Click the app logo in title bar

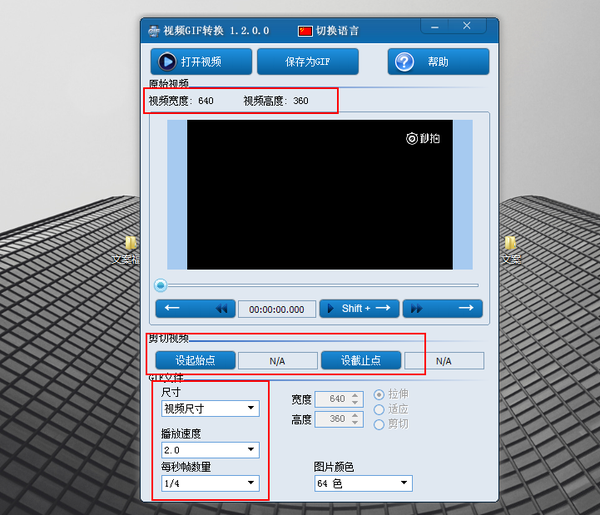click(154, 31)
